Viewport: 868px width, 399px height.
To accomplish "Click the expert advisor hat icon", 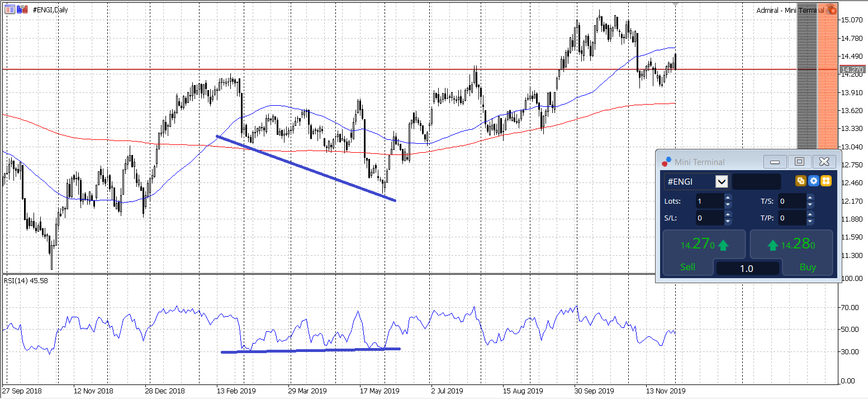I will [831, 10].
